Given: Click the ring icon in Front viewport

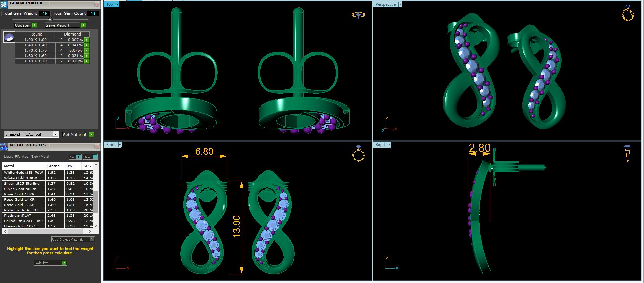Looking at the screenshot, I should coord(358,154).
